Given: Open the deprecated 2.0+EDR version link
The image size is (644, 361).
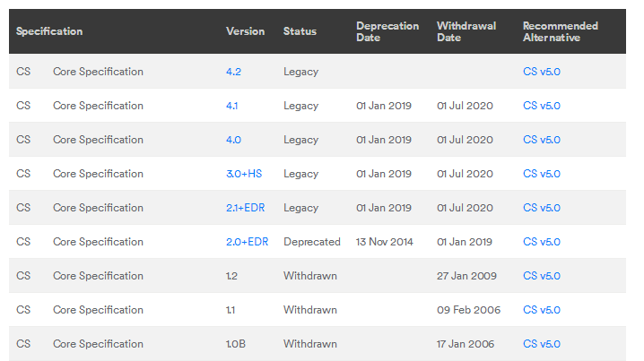Looking at the screenshot, I should 248,242.
